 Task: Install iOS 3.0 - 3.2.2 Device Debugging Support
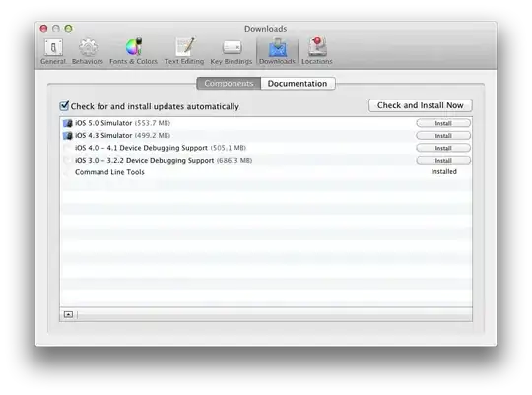point(443,161)
